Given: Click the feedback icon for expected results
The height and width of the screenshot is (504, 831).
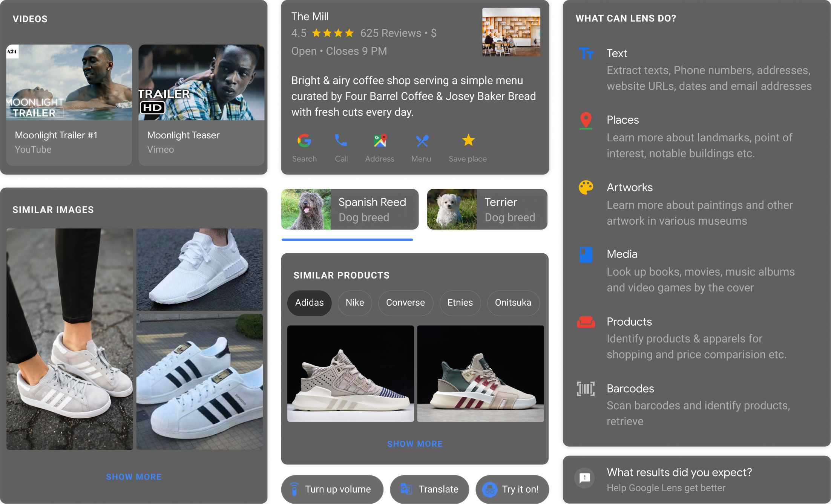Looking at the screenshot, I should pos(585,478).
